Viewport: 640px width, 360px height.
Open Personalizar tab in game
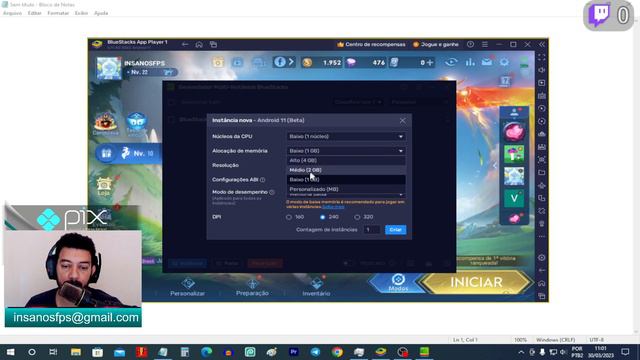(187, 287)
